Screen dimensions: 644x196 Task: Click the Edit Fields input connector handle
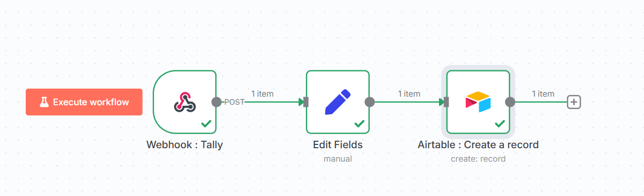click(305, 102)
